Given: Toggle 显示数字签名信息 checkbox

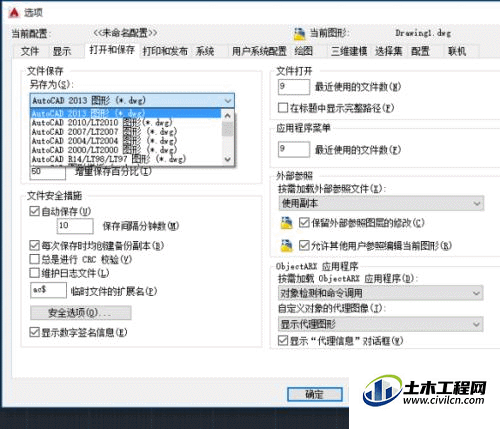Looking at the screenshot, I should pyautogui.click(x=34, y=332).
